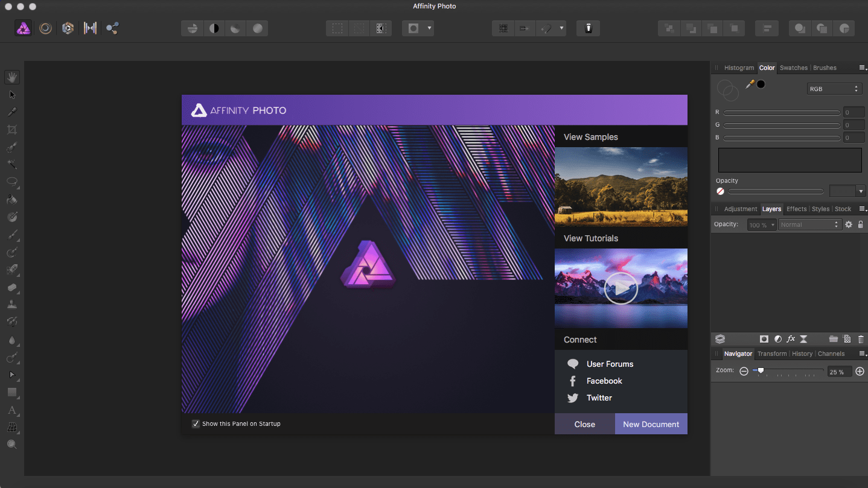Open the layer opacity 100% dropdown

[761, 224]
